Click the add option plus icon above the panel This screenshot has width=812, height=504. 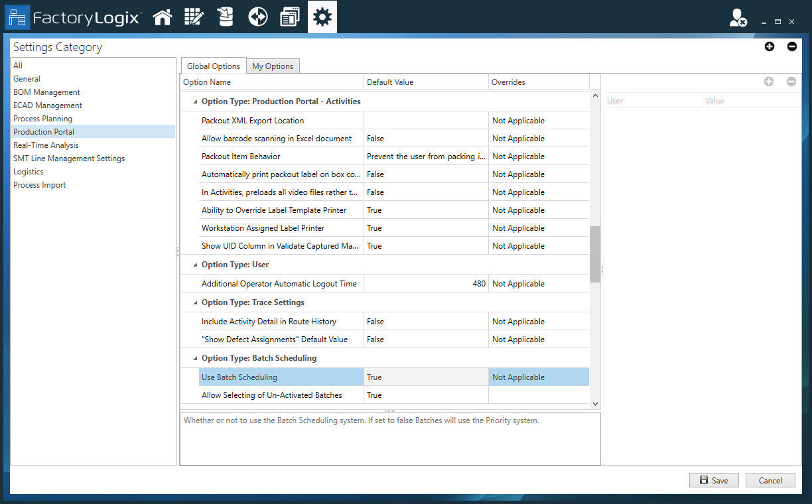(x=769, y=46)
